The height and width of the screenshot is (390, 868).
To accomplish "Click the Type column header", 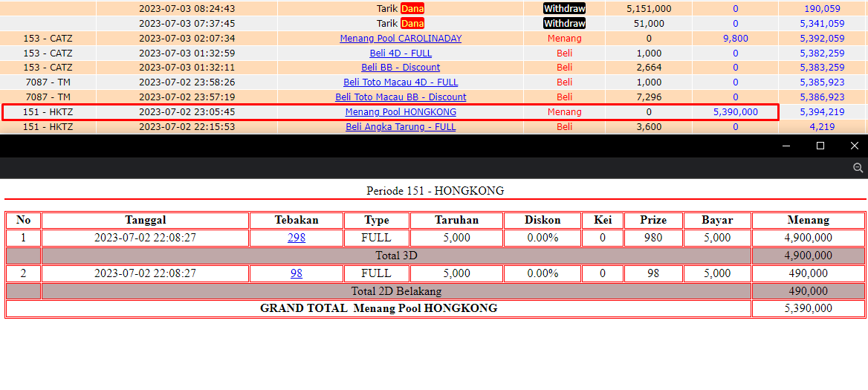I will point(377,220).
